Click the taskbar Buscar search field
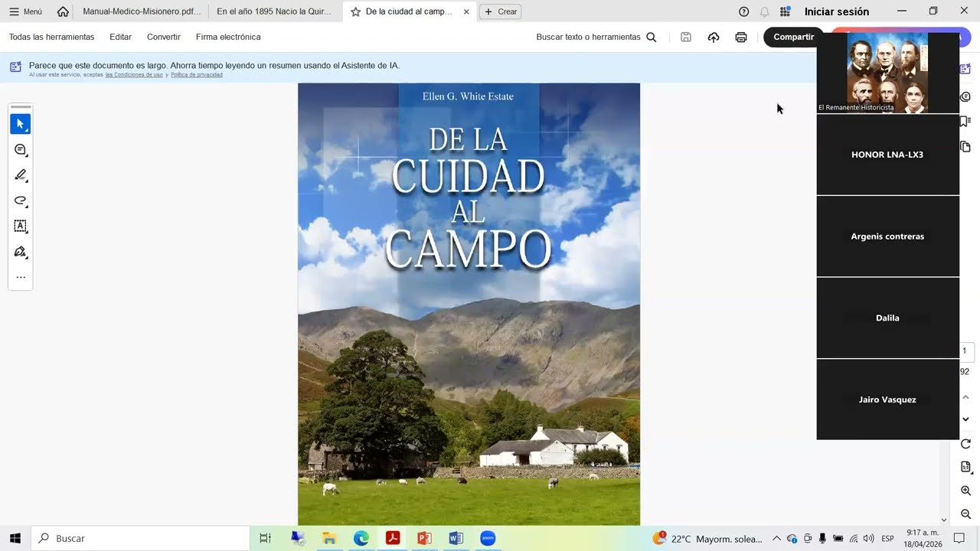Image resolution: width=980 pixels, height=551 pixels. point(140,538)
